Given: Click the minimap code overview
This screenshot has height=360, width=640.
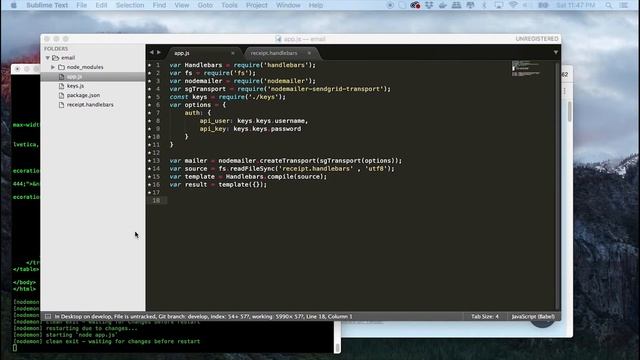Looking at the screenshot, I should (526, 69).
